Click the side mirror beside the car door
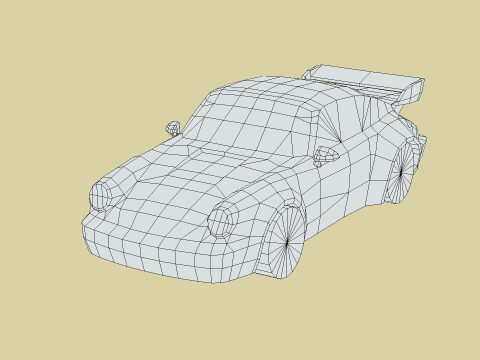The image size is (480, 360). [x=325, y=156]
